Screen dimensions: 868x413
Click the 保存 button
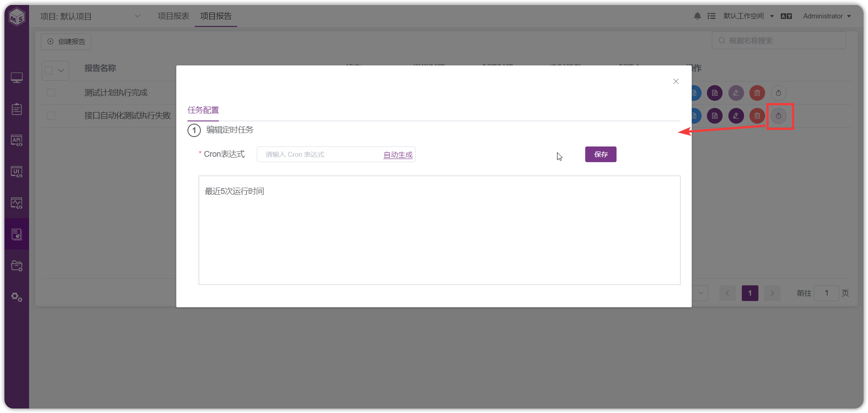click(x=601, y=154)
